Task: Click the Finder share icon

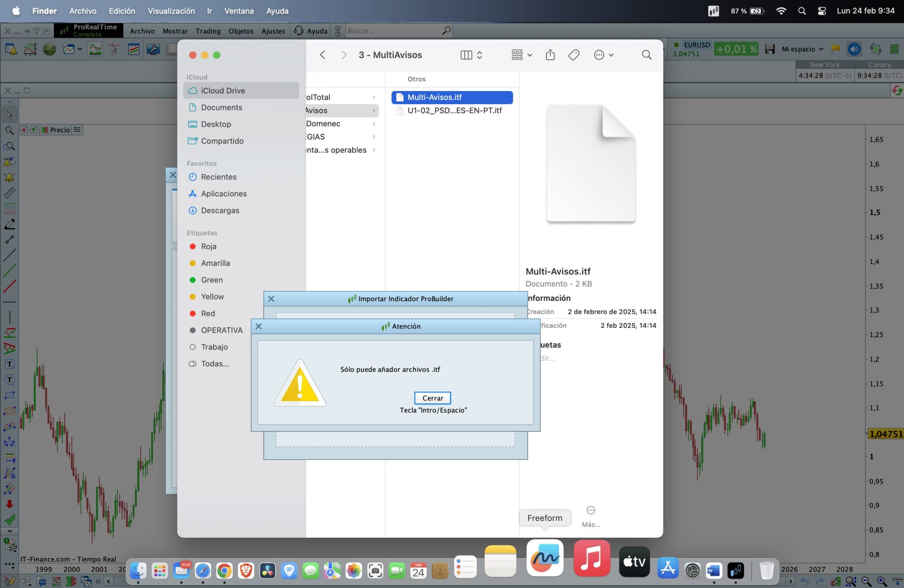Action: pyautogui.click(x=550, y=55)
